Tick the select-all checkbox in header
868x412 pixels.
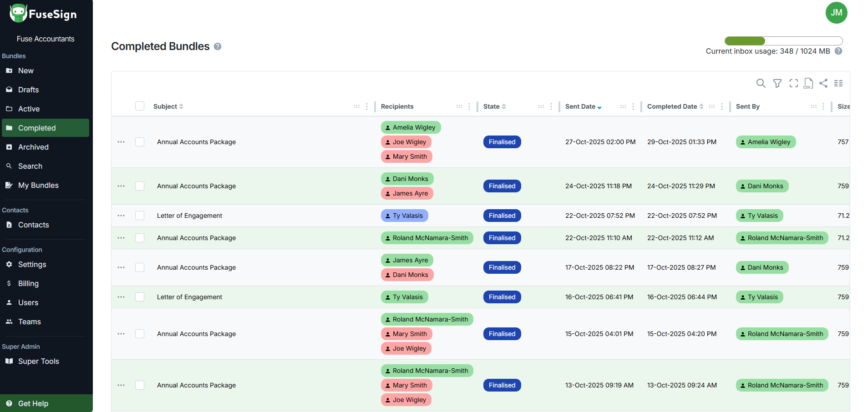click(x=140, y=106)
